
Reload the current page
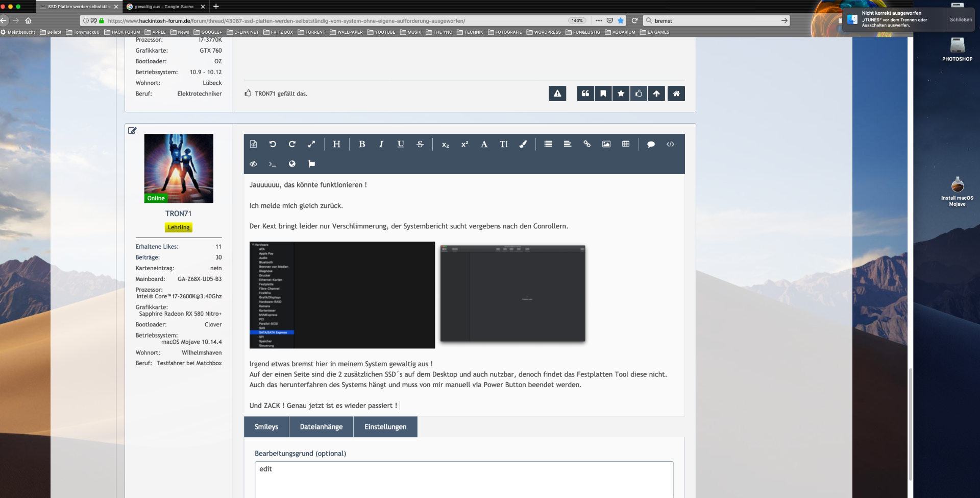[634, 20]
